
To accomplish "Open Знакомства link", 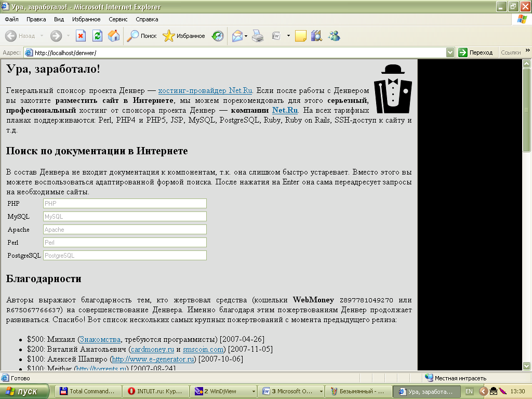I will point(100,339).
